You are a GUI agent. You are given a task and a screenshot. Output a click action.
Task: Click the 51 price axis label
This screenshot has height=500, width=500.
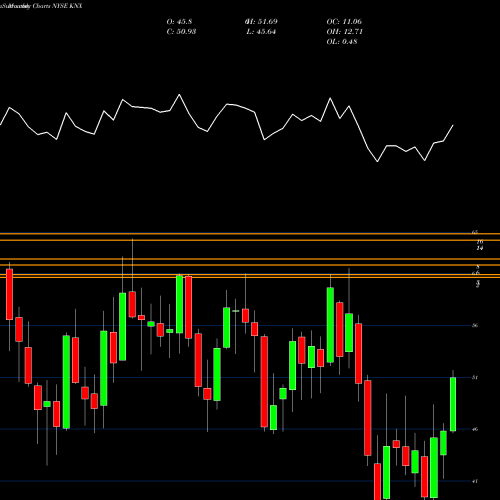[x=475, y=377]
